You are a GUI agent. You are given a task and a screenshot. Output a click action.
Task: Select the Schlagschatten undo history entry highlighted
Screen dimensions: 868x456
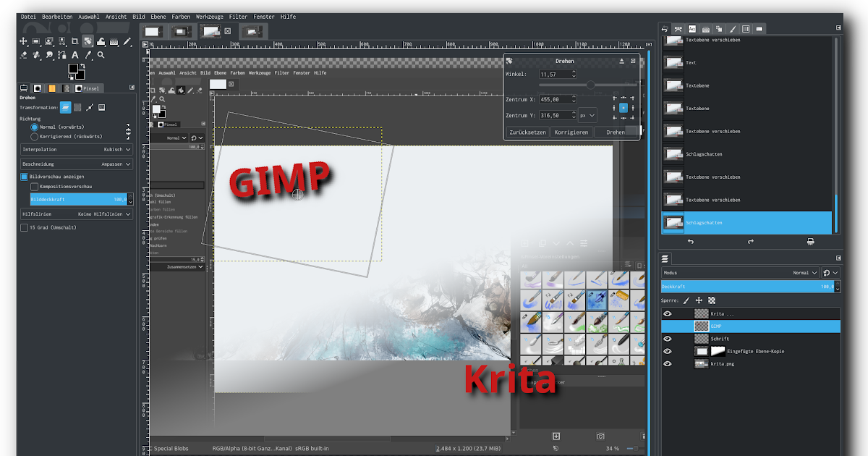click(x=748, y=222)
